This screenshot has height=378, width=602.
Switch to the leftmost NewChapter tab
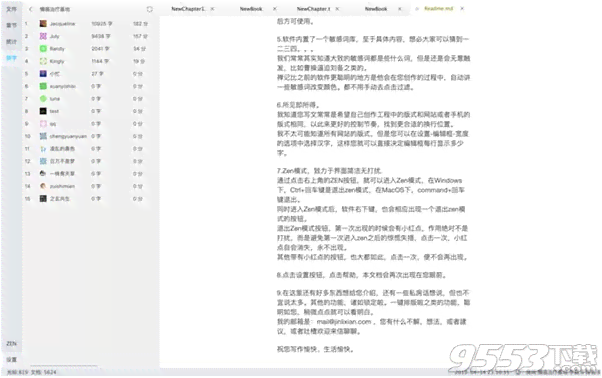(x=188, y=9)
